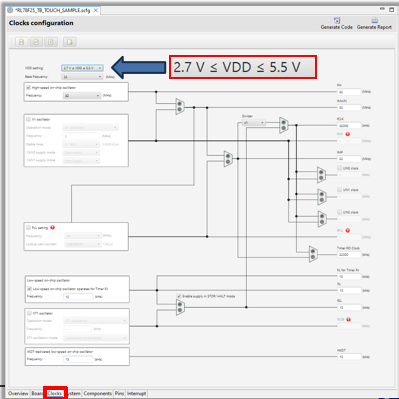The width and height of the screenshot is (399, 399).
Task: Open the high-speed on-chip oscillator Frequency dropdown
Action: [82, 96]
